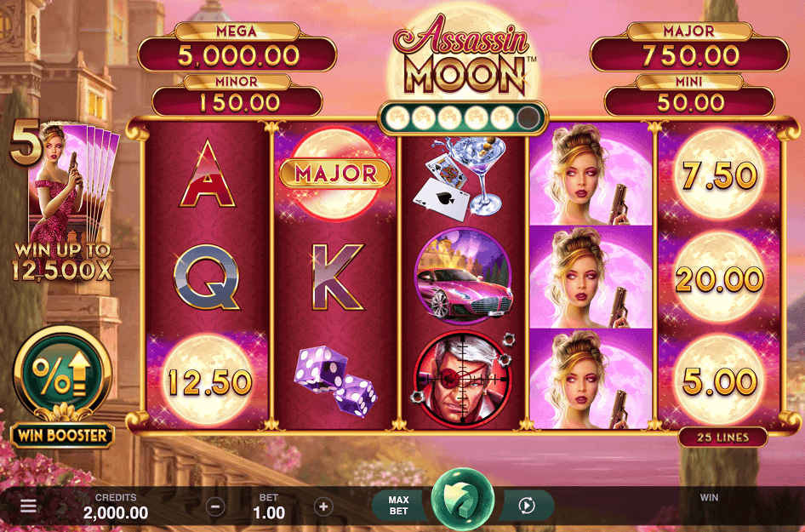
Task: Toggle autoplay circular arrow button
Action: pyautogui.click(x=527, y=506)
